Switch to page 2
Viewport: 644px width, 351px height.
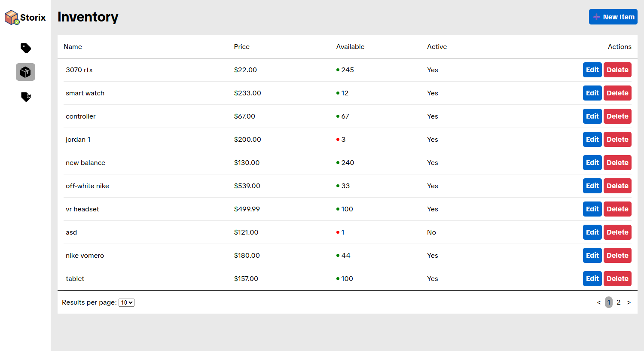click(618, 302)
